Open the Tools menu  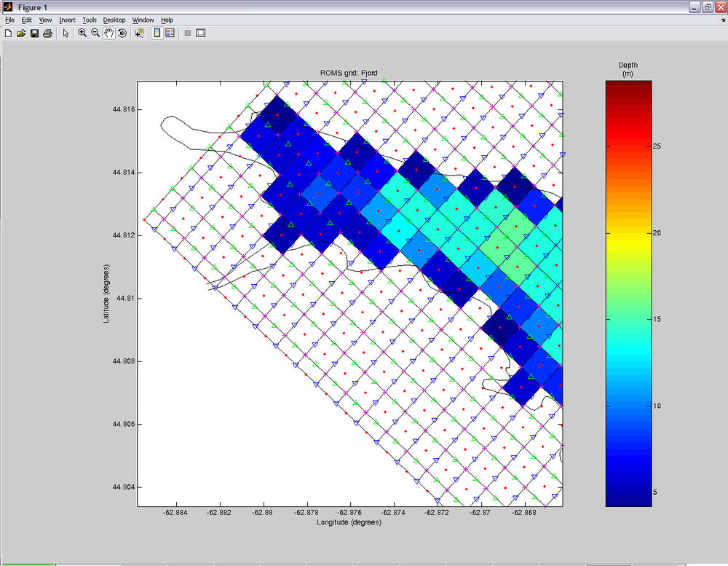click(89, 20)
